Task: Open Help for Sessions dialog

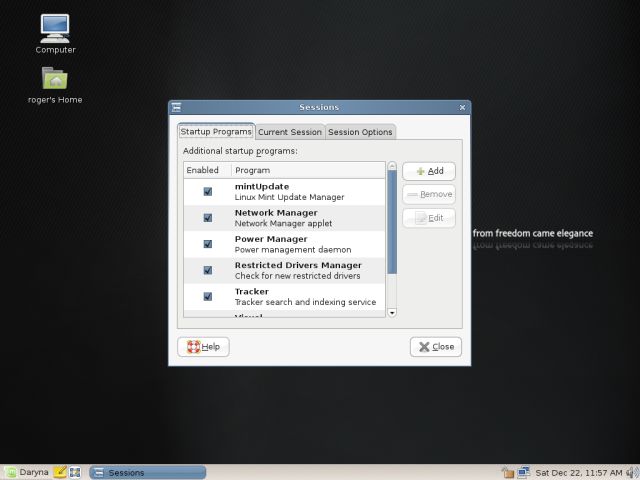Action: 203,347
